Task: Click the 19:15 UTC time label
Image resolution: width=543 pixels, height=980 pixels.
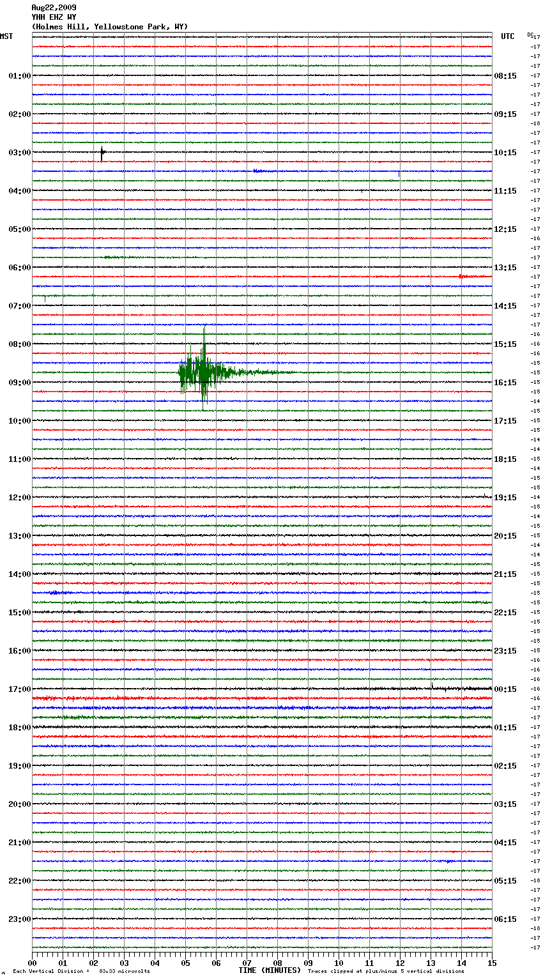Action: click(505, 498)
